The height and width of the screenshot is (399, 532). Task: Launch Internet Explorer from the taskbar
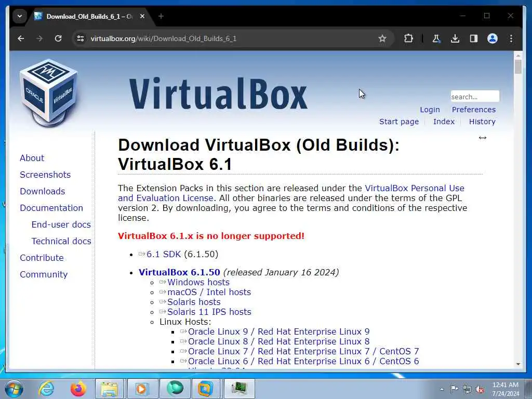46,389
